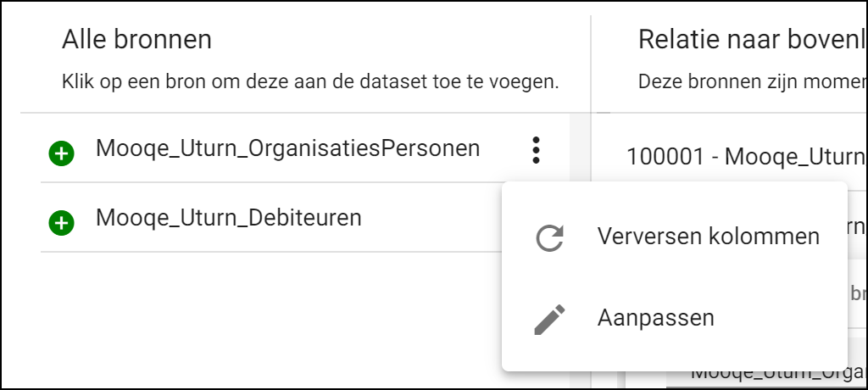Click the bold truncated label right of Aanpassen
Screen dimensions: 868x390
(x=858, y=293)
